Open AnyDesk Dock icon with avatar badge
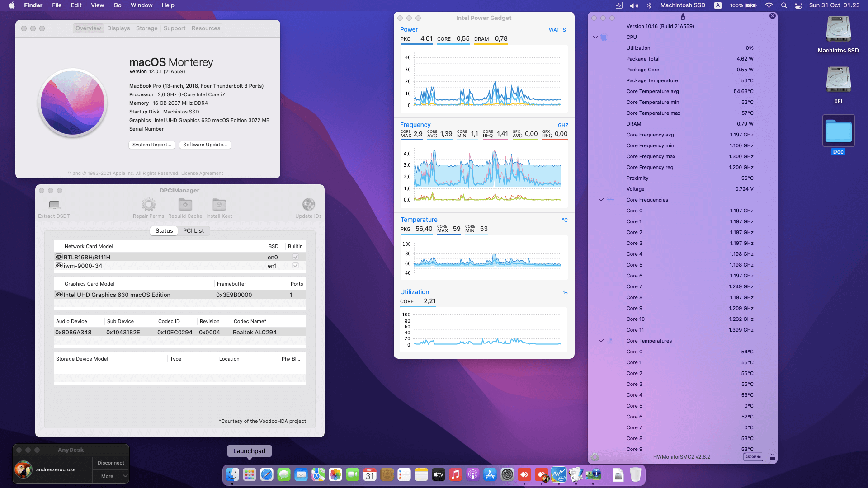868x488 pixels. click(542, 474)
